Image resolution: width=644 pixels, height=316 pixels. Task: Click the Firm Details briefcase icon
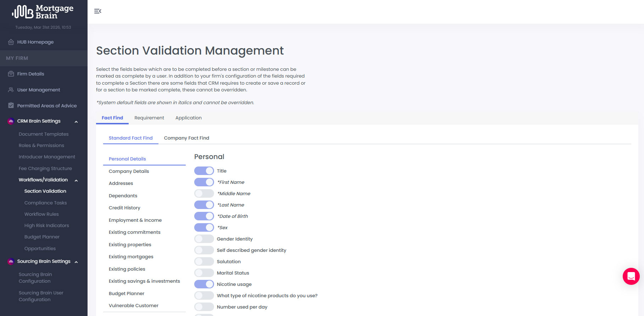[x=11, y=74]
